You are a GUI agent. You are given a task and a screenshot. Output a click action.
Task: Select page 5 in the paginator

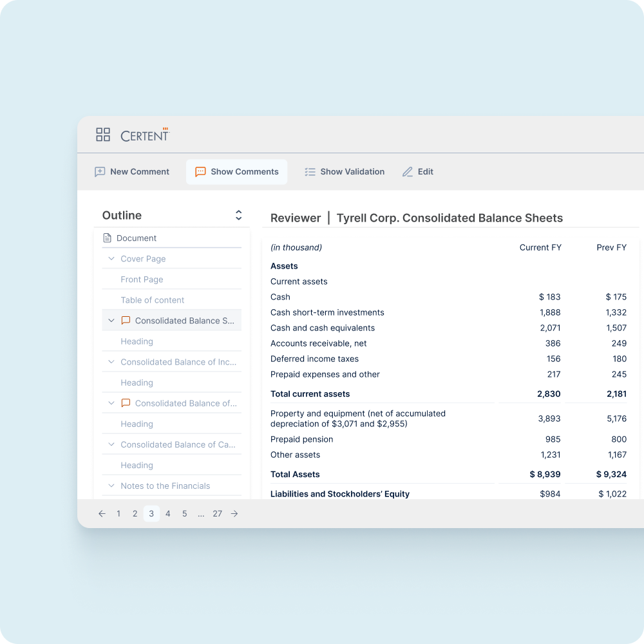[184, 513]
